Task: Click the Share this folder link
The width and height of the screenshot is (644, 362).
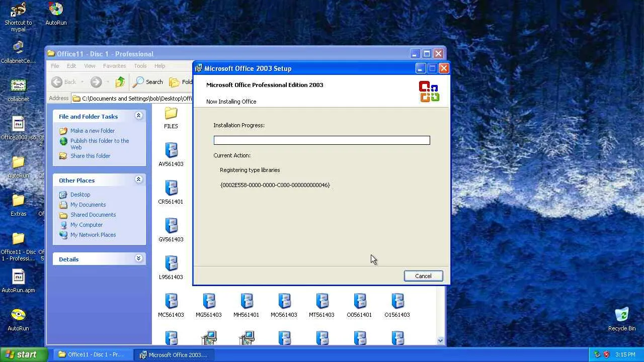Action: click(90, 156)
